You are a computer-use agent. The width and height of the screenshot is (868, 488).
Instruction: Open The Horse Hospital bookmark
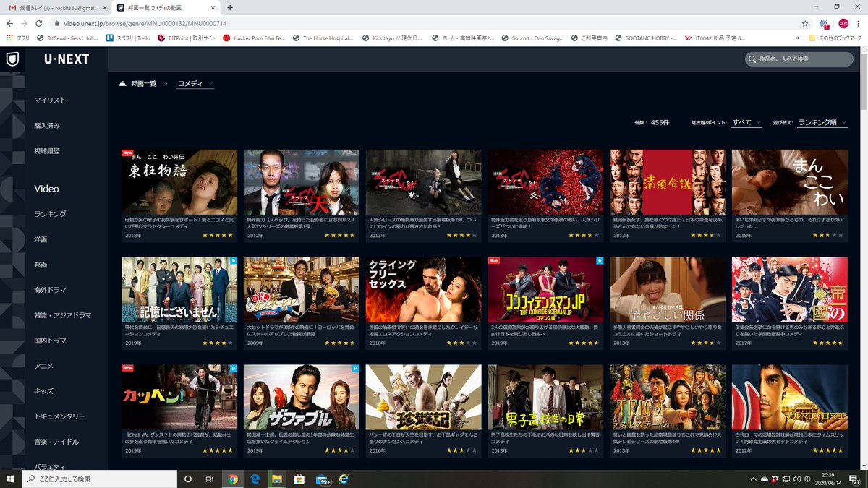coord(323,38)
